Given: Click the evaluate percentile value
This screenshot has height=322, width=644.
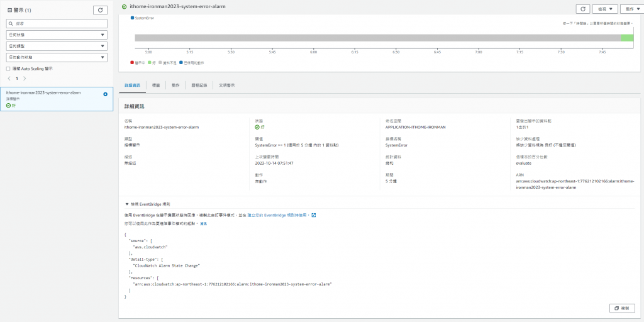Looking at the screenshot, I should (524, 164).
